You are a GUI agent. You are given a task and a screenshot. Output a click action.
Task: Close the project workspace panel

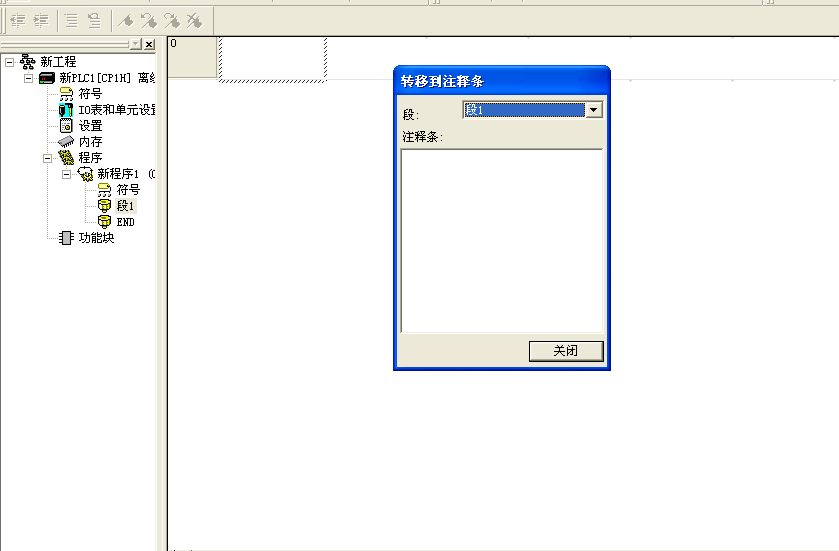149,45
